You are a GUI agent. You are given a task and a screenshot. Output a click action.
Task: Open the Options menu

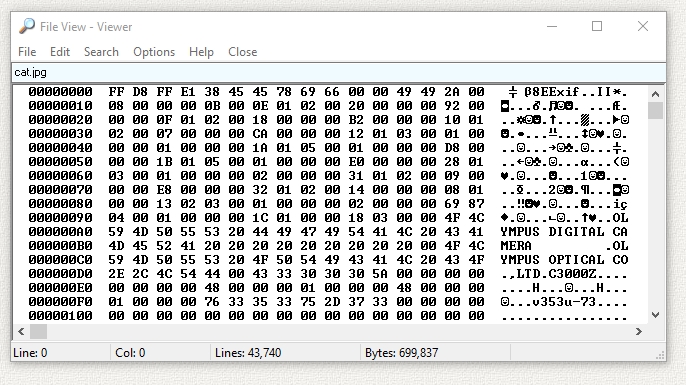tap(154, 52)
